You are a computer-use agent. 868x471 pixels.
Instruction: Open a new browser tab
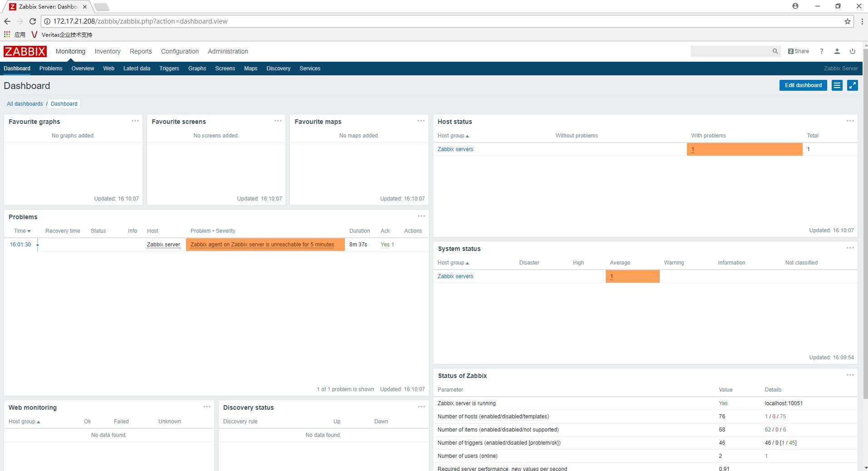(101, 7)
